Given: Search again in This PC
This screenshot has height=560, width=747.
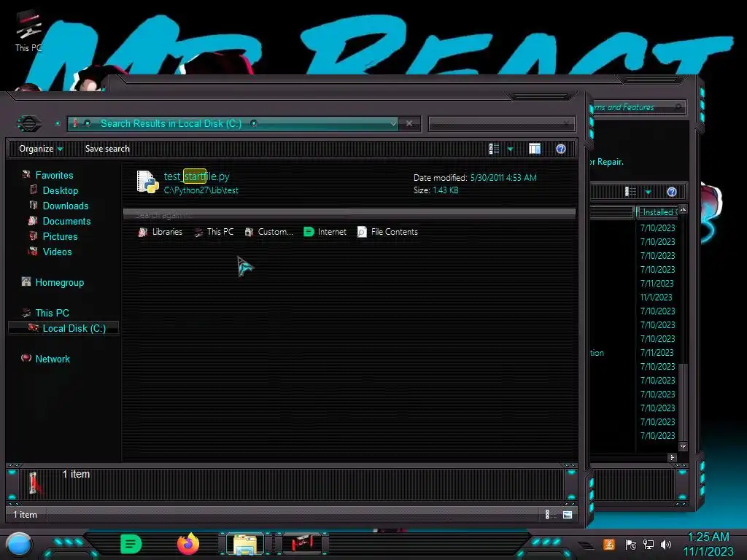Looking at the screenshot, I should 214,232.
